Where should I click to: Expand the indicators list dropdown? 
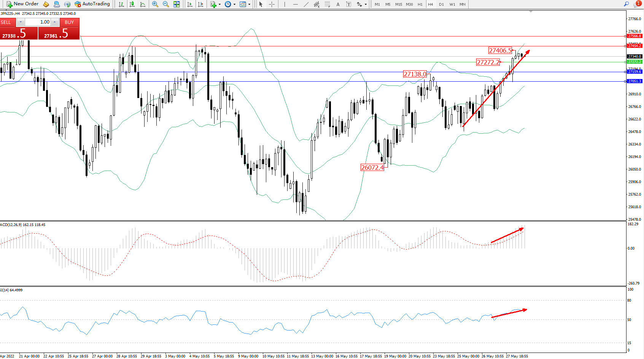pyautogui.click(x=219, y=5)
